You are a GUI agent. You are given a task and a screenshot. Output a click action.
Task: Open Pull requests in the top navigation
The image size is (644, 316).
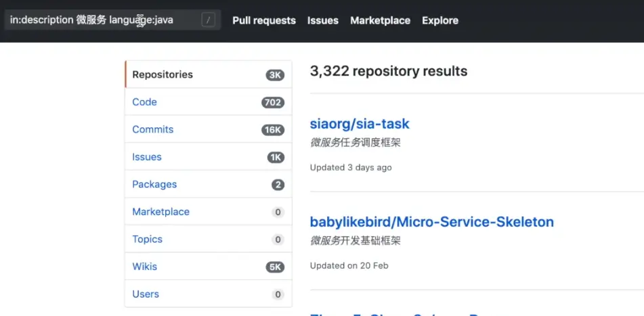[x=264, y=20]
